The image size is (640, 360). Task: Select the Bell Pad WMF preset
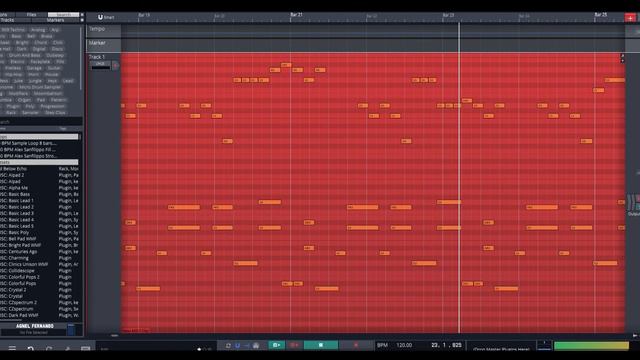[x=39, y=239]
